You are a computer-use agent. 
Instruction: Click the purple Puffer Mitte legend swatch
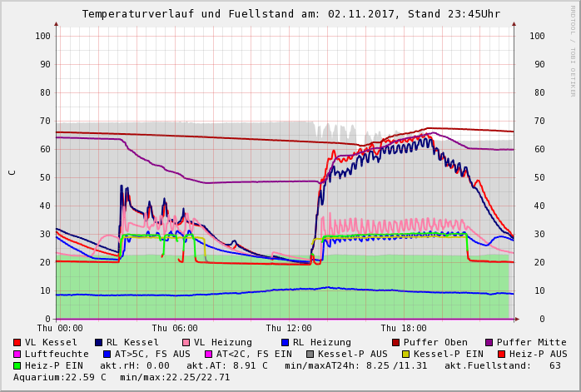(489, 342)
